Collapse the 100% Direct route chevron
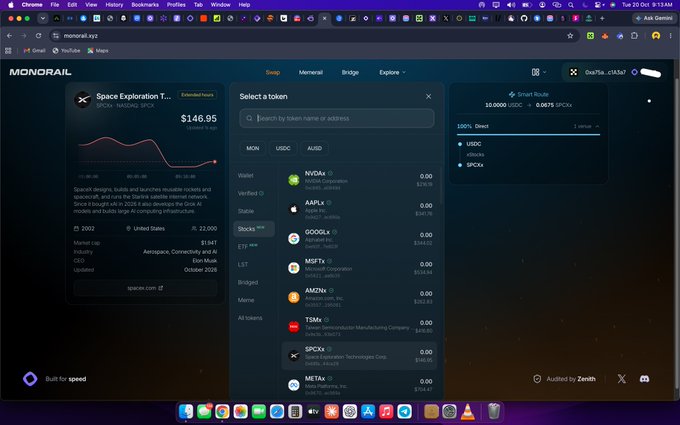Viewport: 680px width, 425px height. coord(597,126)
